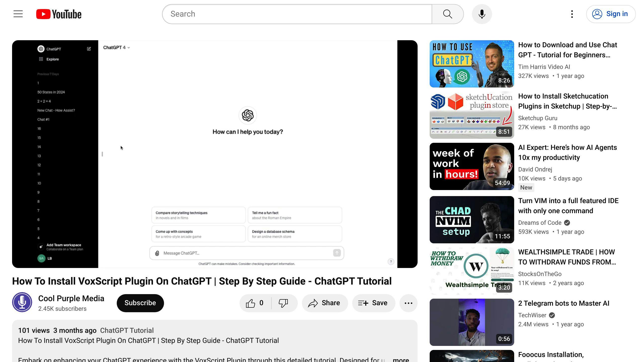The width and height of the screenshot is (644, 362).
Task: Click the video title heading text
Action: (202, 281)
